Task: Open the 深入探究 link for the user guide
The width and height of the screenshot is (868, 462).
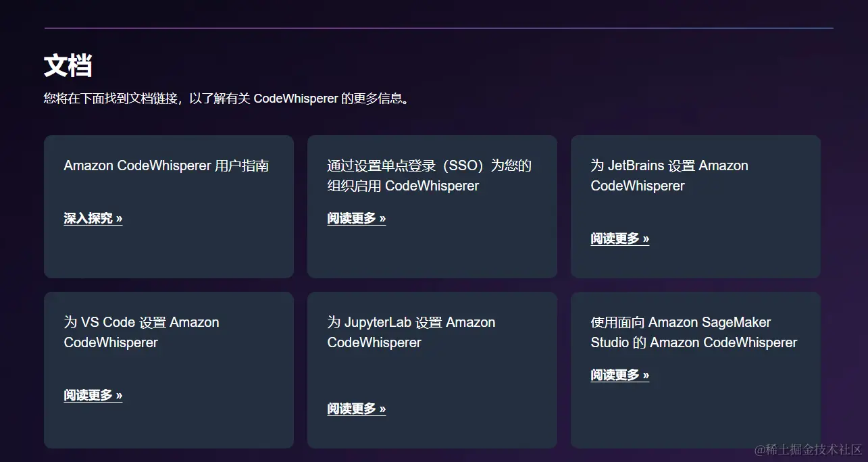Action: (x=93, y=218)
